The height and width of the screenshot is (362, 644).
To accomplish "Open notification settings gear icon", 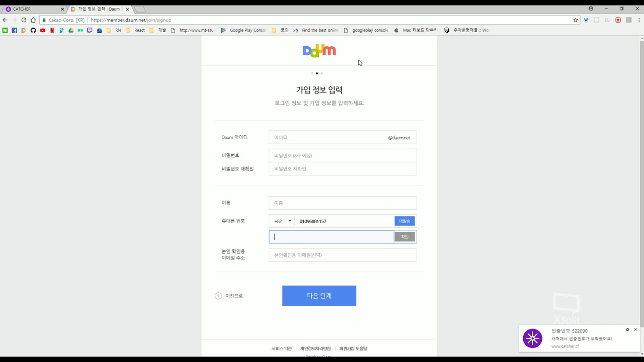I will click(627, 330).
